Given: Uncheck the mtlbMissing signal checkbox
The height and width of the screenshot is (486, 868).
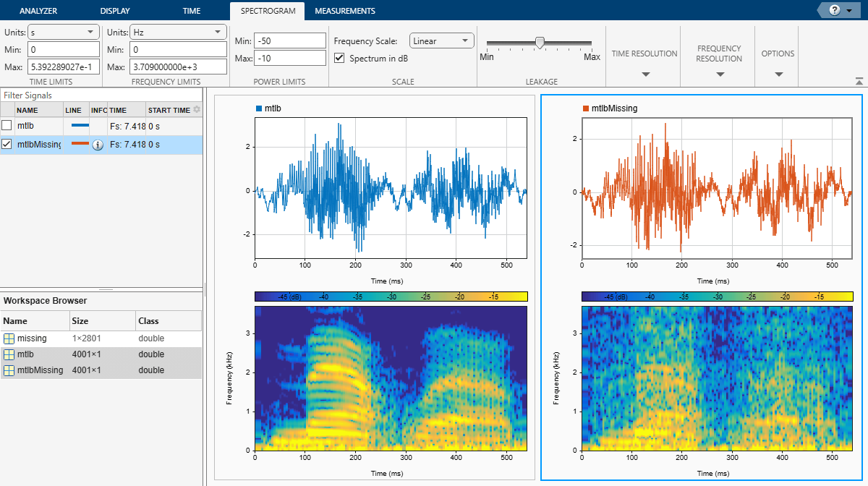Looking at the screenshot, I should pos(7,145).
